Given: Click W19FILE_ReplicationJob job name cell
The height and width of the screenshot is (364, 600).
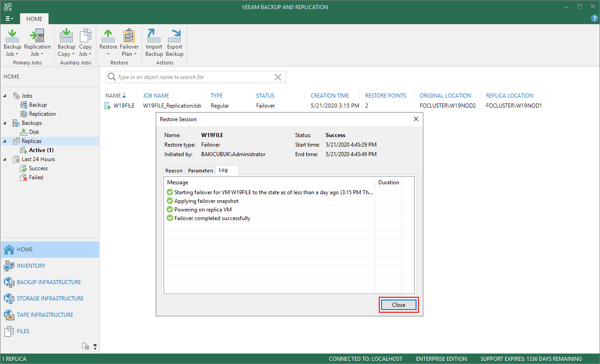Looking at the screenshot, I should 172,106.
